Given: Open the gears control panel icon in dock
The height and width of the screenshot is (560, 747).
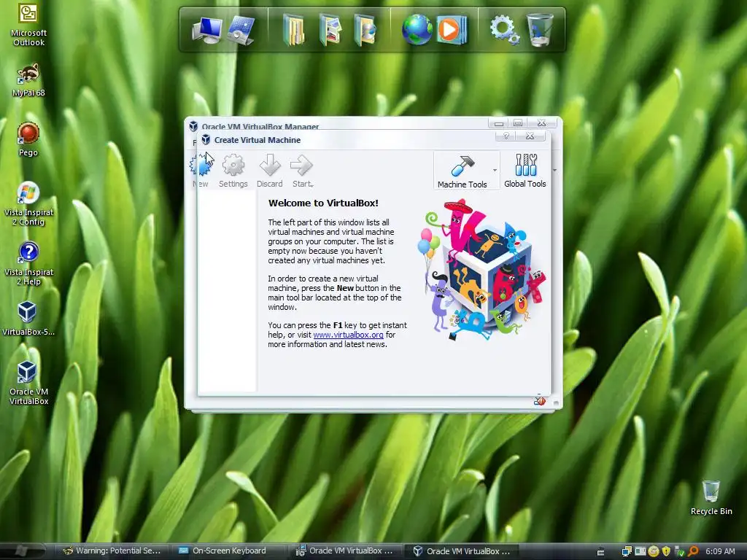Looking at the screenshot, I should [x=505, y=29].
